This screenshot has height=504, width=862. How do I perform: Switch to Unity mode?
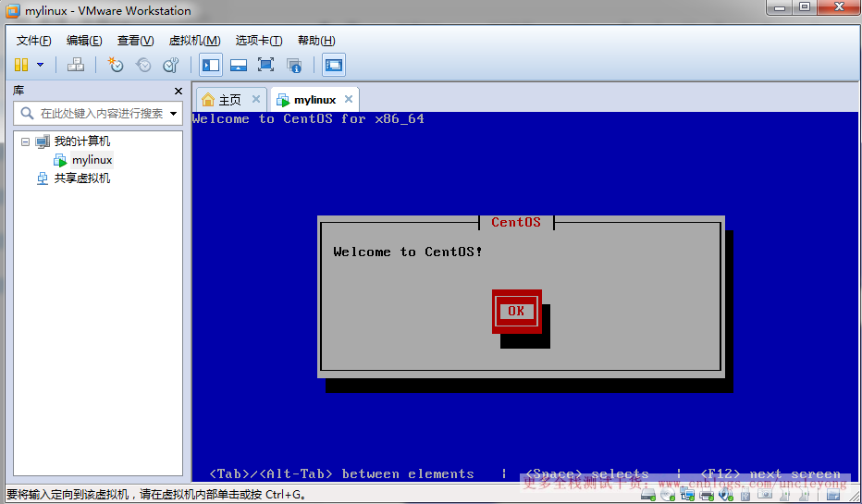tap(294, 66)
